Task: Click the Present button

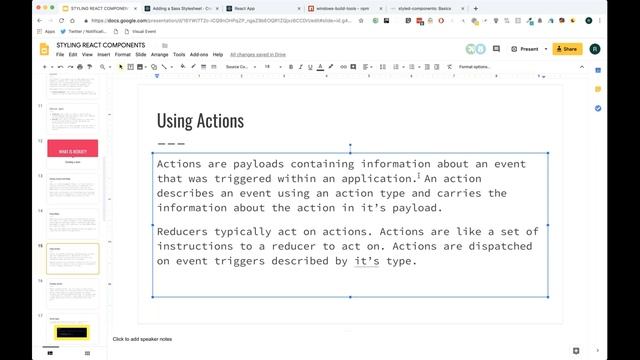Action: point(525,49)
